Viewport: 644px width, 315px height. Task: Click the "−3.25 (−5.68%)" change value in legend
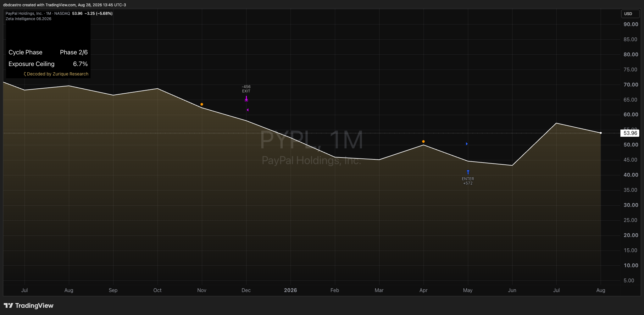[x=99, y=14]
